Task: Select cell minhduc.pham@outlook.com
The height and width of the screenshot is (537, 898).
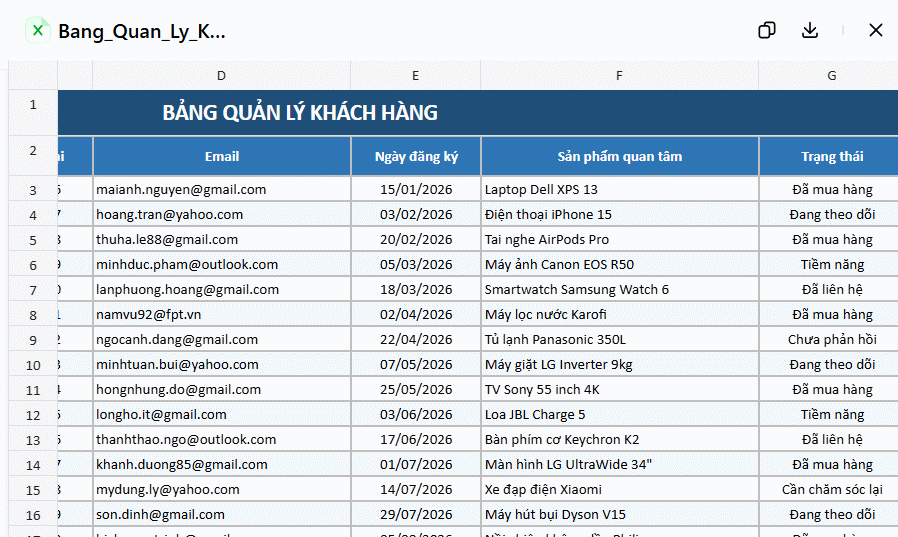Action: [222, 264]
